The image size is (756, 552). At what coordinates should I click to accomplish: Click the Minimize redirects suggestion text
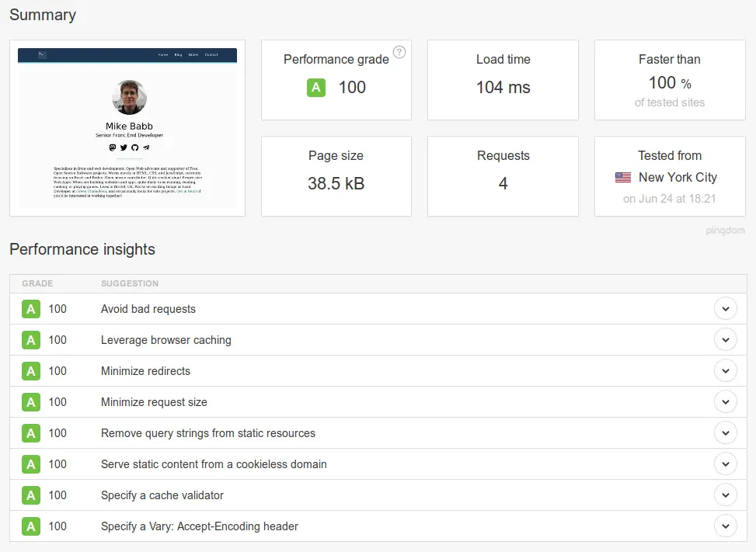(x=145, y=371)
